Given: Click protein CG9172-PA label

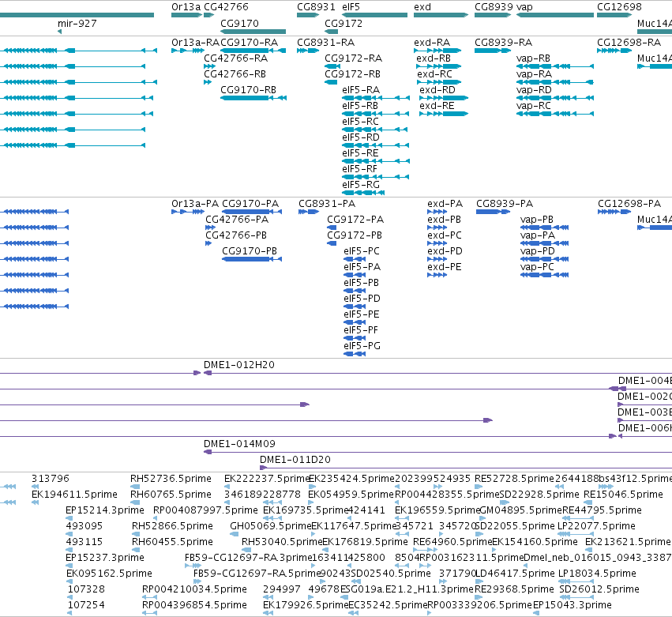Looking at the screenshot, I should tap(355, 220).
